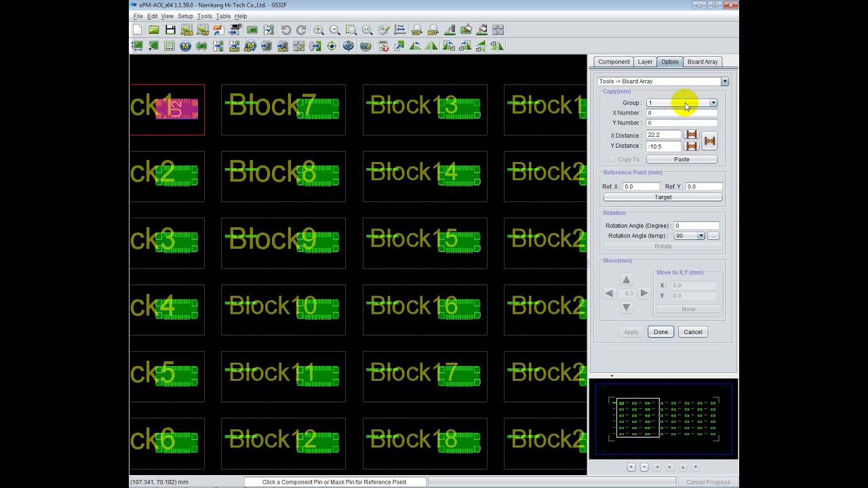Click the Cancel button
This screenshot has width=868, height=488.
click(x=692, y=332)
